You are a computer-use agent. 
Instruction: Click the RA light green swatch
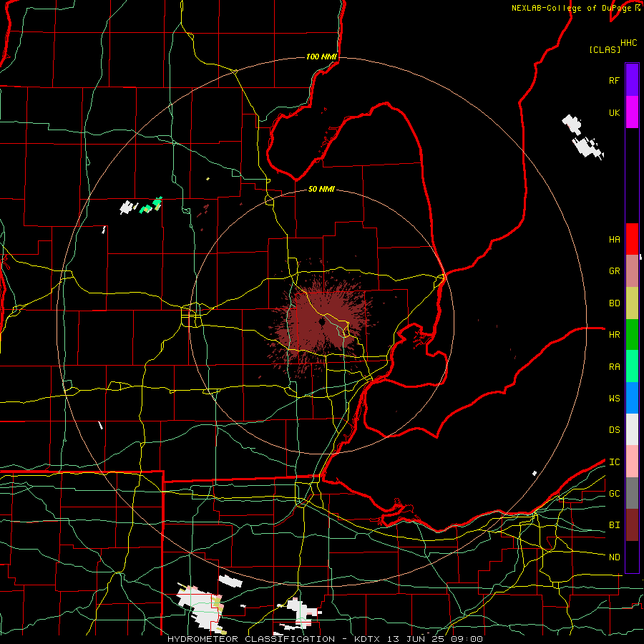coord(632,366)
